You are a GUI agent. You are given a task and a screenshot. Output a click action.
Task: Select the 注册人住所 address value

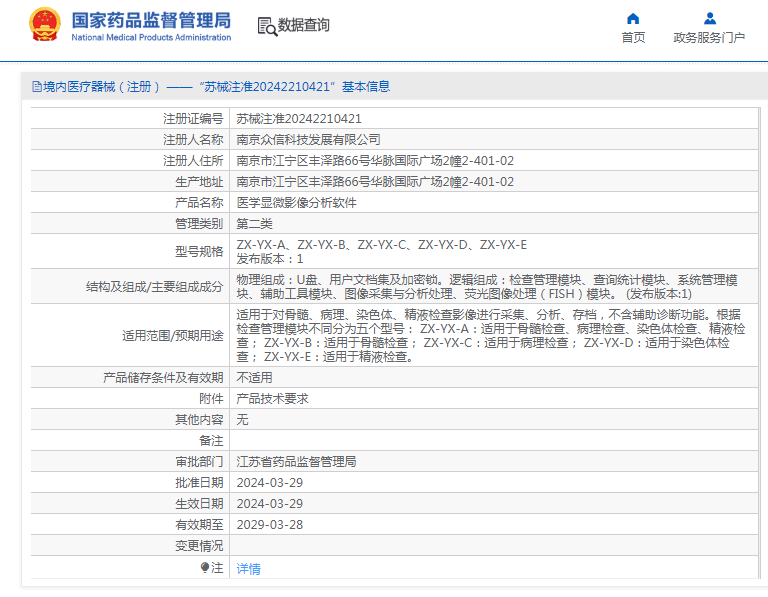375,161
